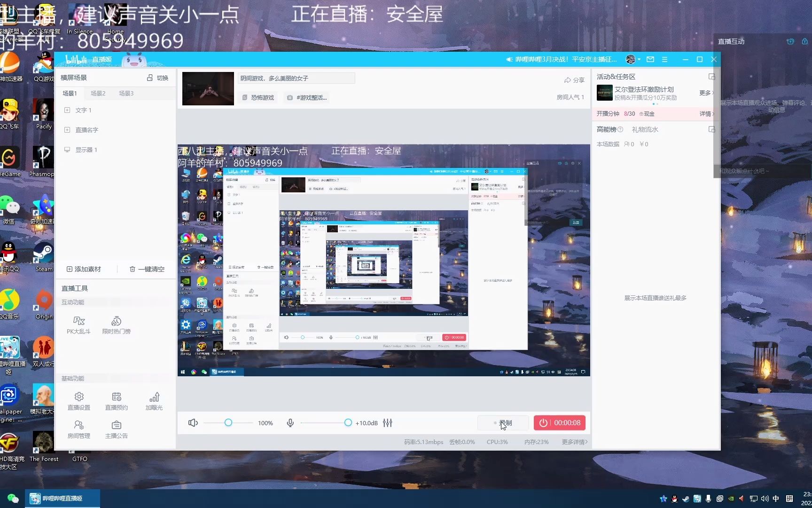Click the announcement ticker in title bar
Image resolution: width=812 pixels, height=508 pixels.
pos(562,59)
